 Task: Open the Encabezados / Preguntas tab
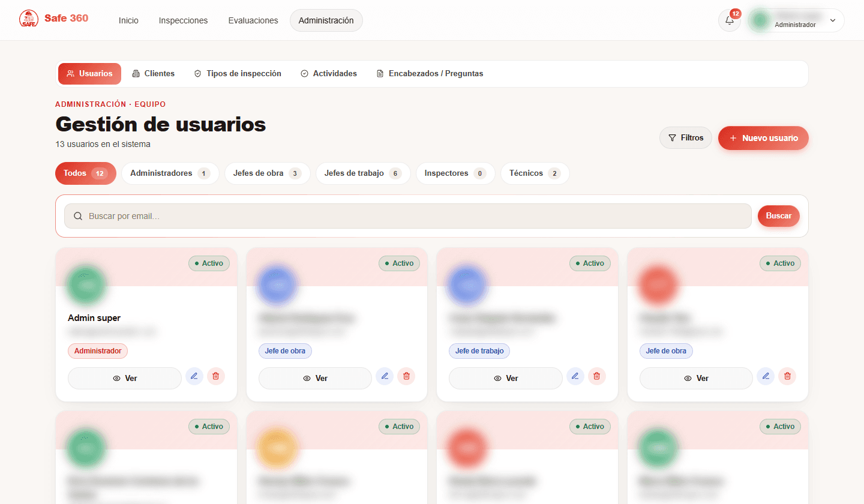(x=430, y=74)
